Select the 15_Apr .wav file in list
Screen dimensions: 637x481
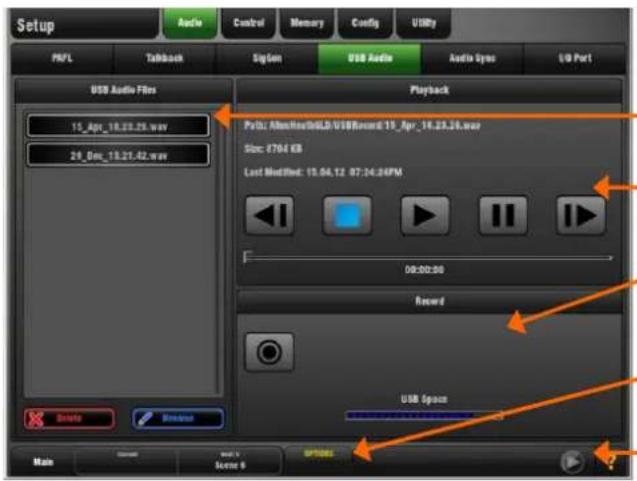(x=119, y=126)
